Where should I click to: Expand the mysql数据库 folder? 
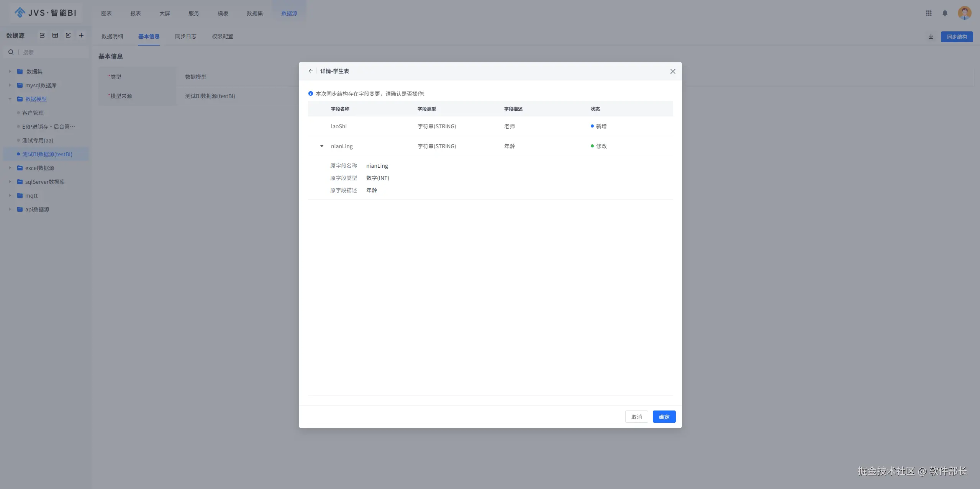pos(10,85)
